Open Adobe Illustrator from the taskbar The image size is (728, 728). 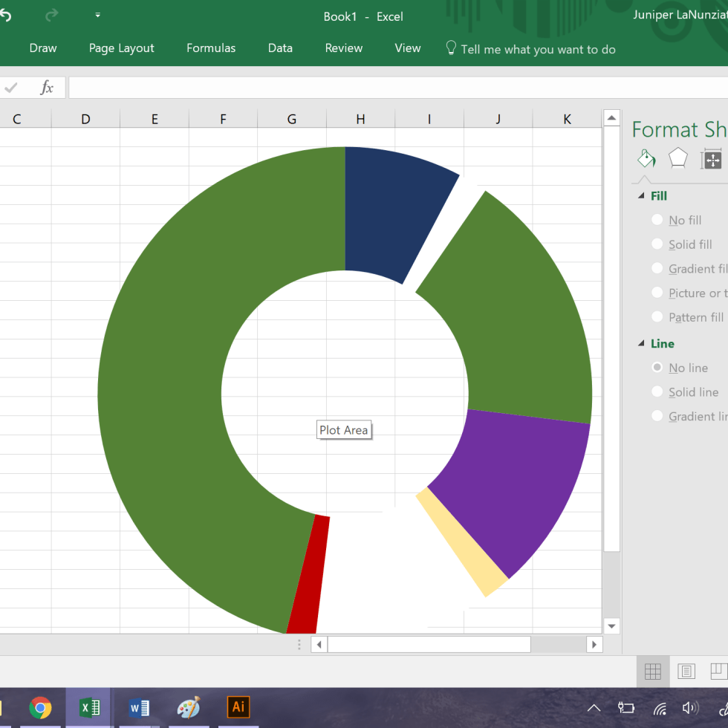(x=238, y=707)
